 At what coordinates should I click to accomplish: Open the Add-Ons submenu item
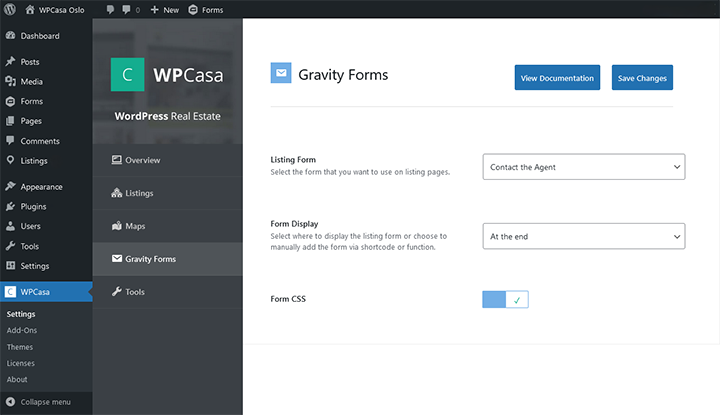click(22, 330)
